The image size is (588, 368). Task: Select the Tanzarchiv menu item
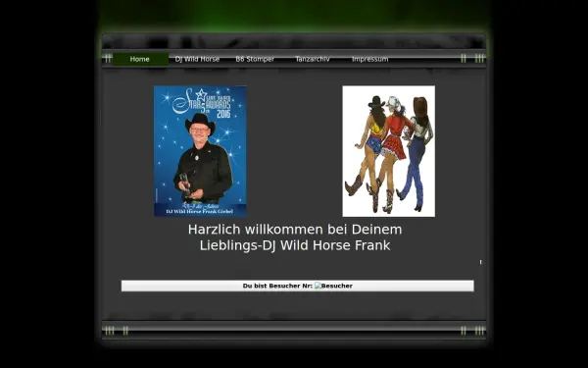(x=313, y=59)
